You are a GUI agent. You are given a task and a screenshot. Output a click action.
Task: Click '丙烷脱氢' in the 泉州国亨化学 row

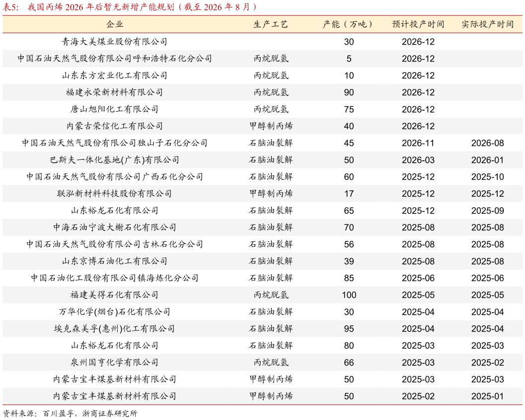(271, 362)
